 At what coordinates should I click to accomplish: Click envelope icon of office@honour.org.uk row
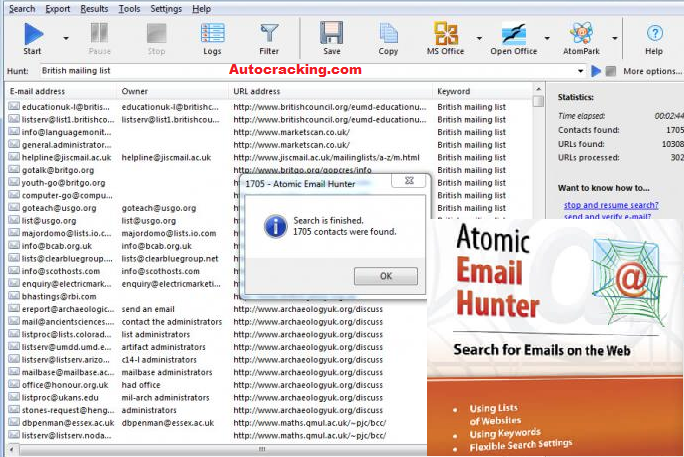pos(14,385)
